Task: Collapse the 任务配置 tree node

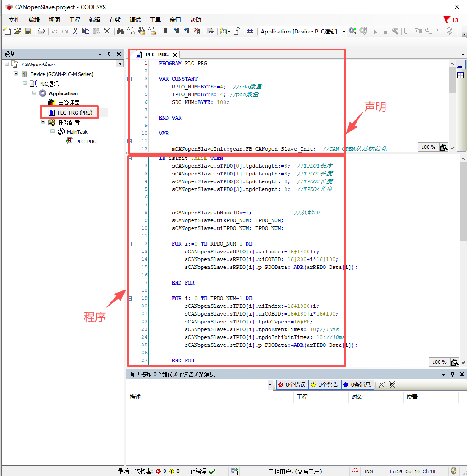Action: pos(44,122)
